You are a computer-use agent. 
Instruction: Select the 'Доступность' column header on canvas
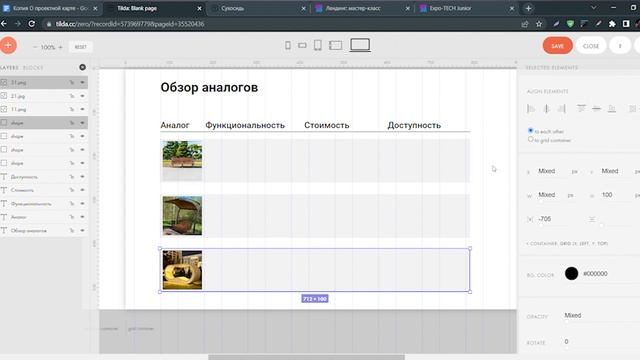[414, 125]
